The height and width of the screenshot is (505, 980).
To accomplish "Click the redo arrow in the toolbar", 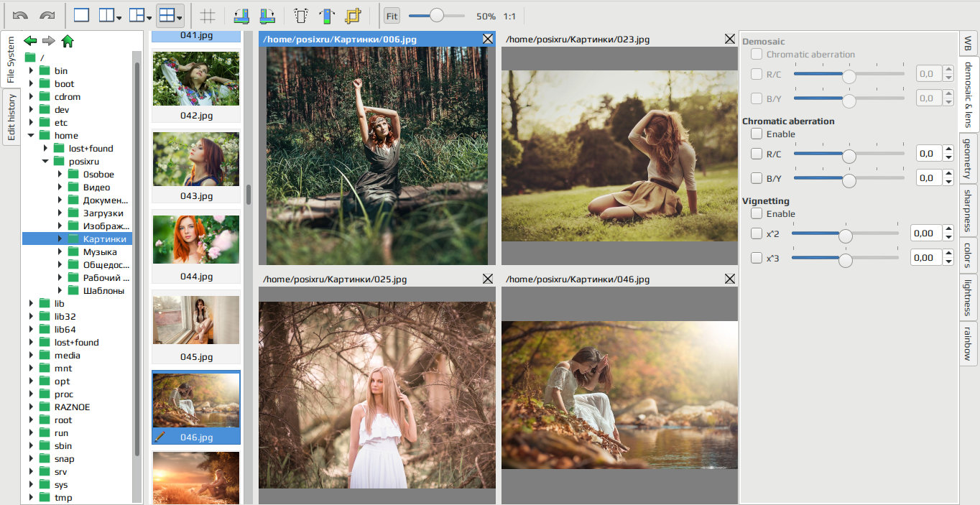I will 47,15.
